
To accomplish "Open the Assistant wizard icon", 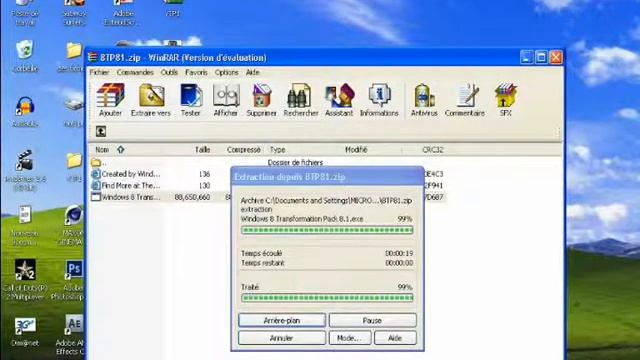I will click(339, 100).
